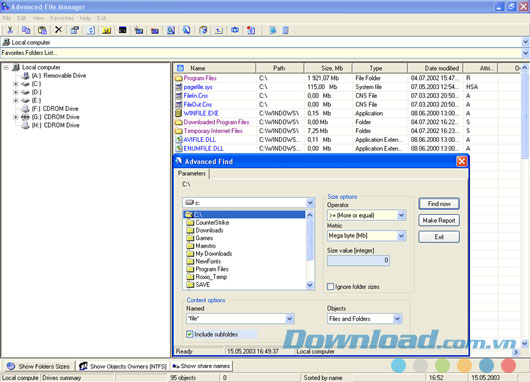Viewport: 530px width, 382px height.
Task: Click the Find now button
Action: click(x=439, y=204)
